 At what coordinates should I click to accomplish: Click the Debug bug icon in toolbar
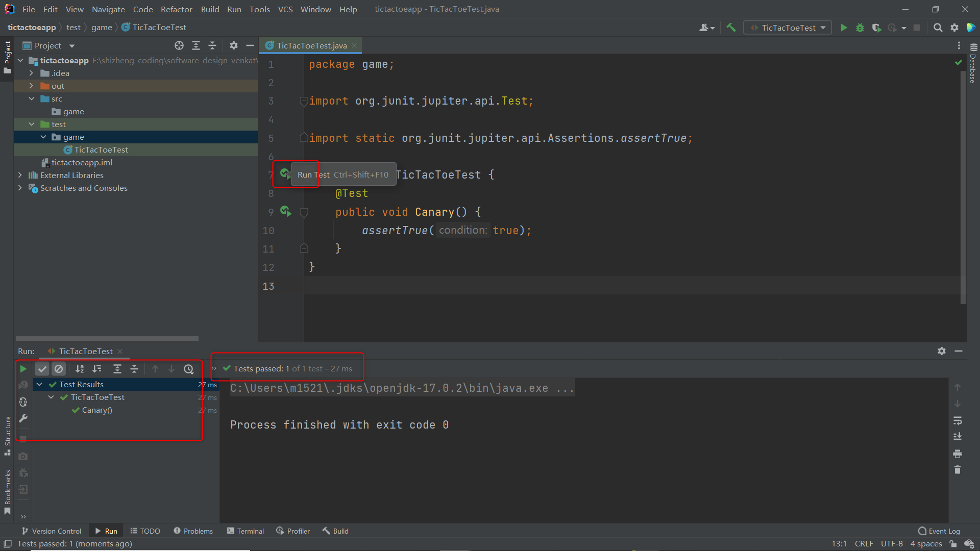pyautogui.click(x=860, y=28)
